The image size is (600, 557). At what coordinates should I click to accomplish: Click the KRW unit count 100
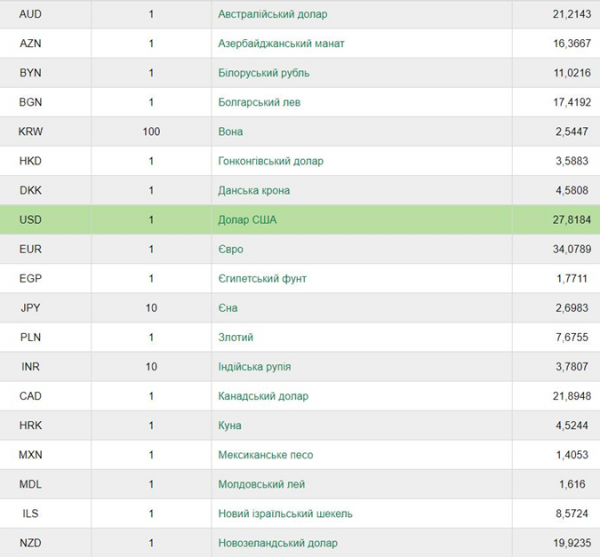click(151, 132)
